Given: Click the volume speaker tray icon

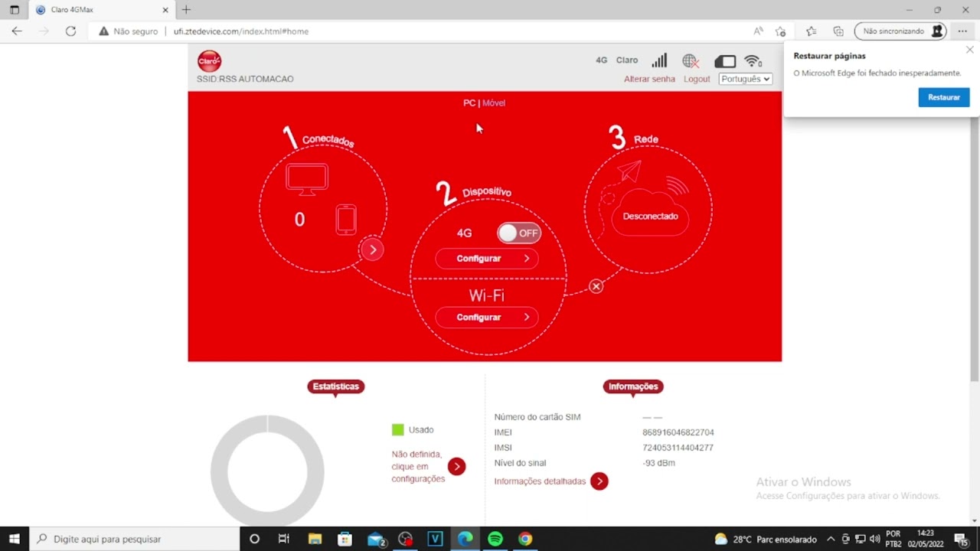Looking at the screenshot, I should click(x=874, y=539).
